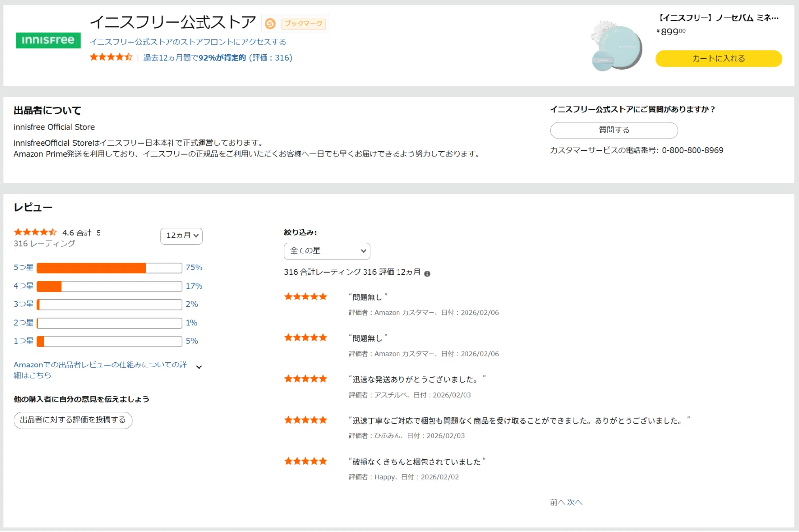Click the ¥899 price text
This screenshot has height=532, width=799.
pyautogui.click(x=671, y=32)
